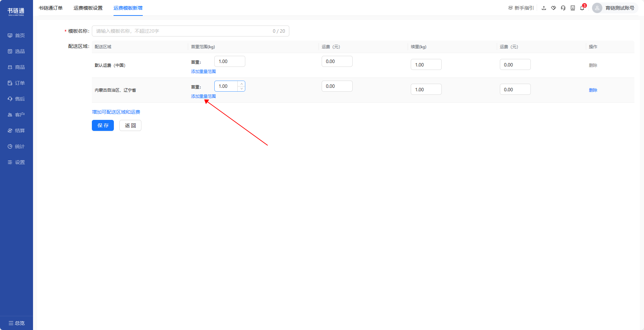The height and width of the screenshot is (330, 644).
Task: Click 增加可配送区域和运费 link
Action: pyautogui.click(x=116, y=112)
